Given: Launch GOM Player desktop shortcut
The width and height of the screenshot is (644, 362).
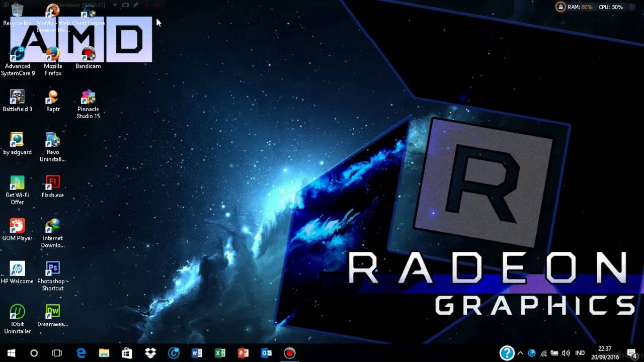Looking at the screenshot, I should [x=18, y=230].
